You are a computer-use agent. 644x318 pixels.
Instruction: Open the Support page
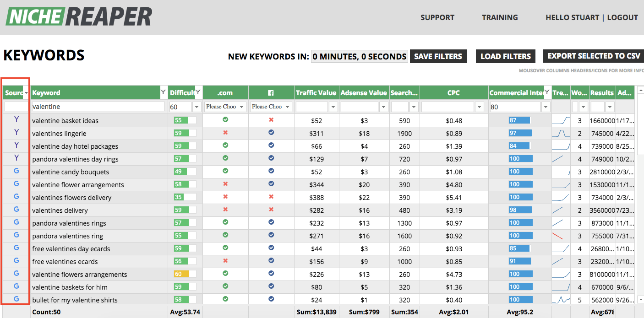click(x=437, y=17)
